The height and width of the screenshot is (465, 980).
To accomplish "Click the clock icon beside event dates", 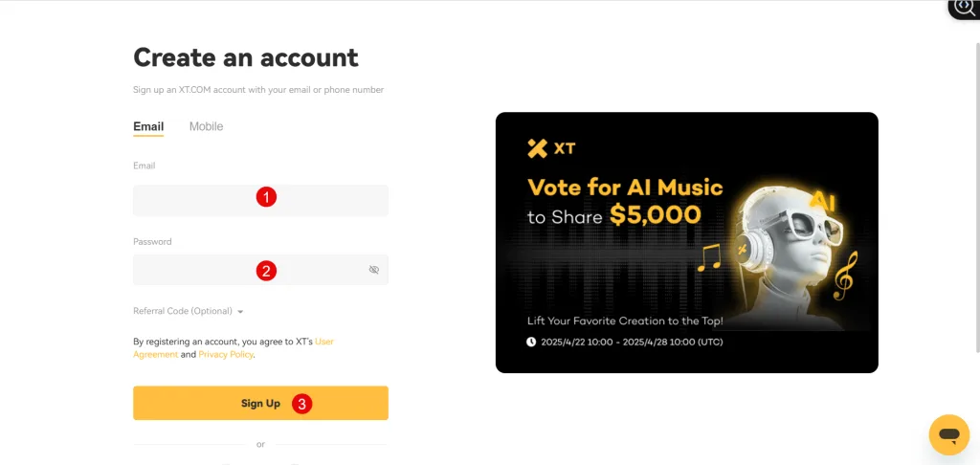I will [x=531, y=342].
